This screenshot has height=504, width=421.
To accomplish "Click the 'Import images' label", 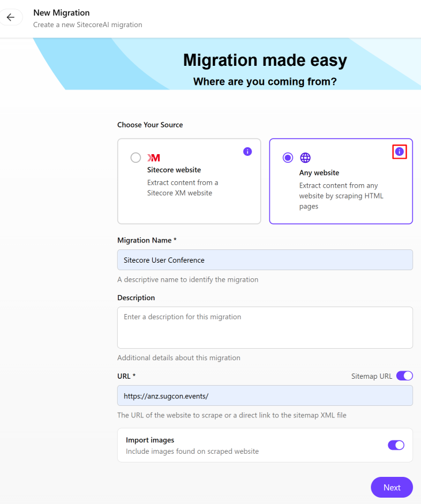I will [x=150, y=440].
